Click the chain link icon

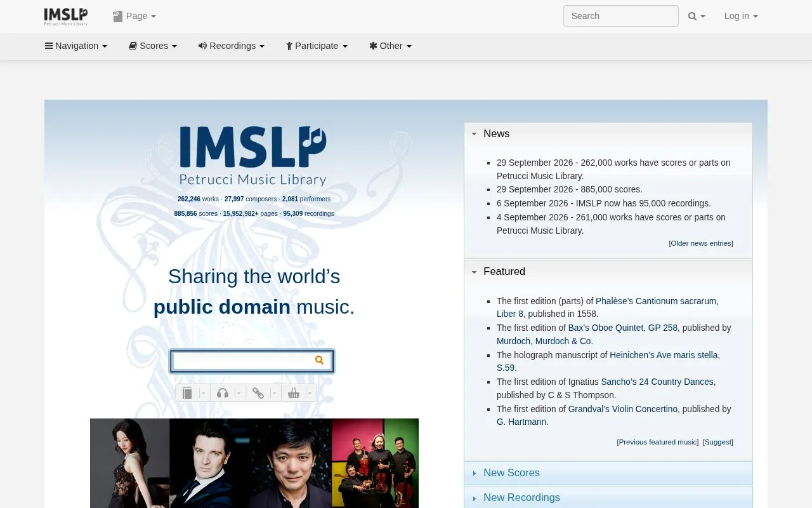pos(258,393)
